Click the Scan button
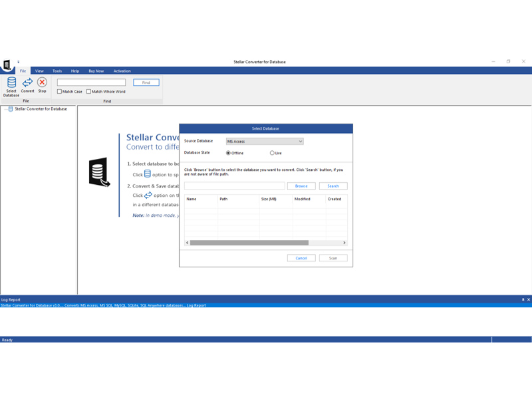 click(333, 258)
